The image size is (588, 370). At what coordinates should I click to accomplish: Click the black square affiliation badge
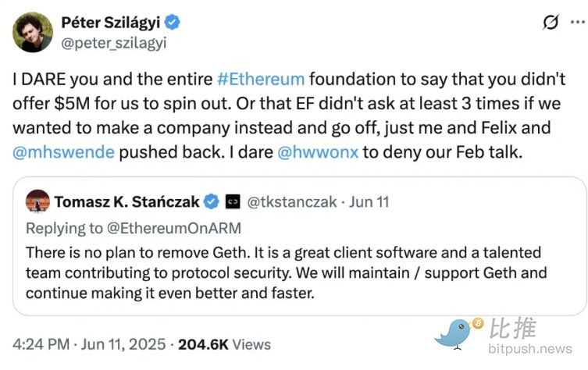click(x=233, y=202)
